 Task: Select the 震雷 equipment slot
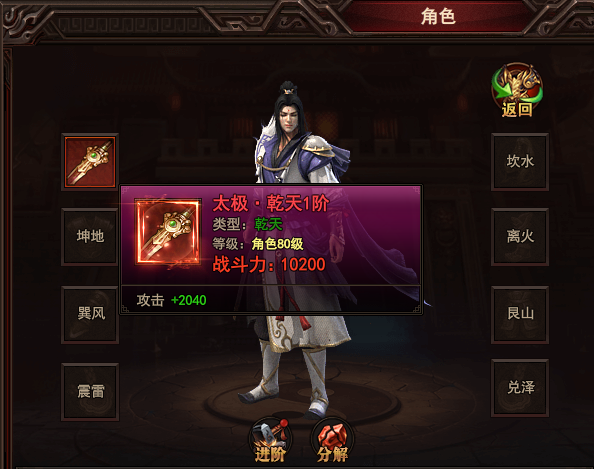click(90, 392)
